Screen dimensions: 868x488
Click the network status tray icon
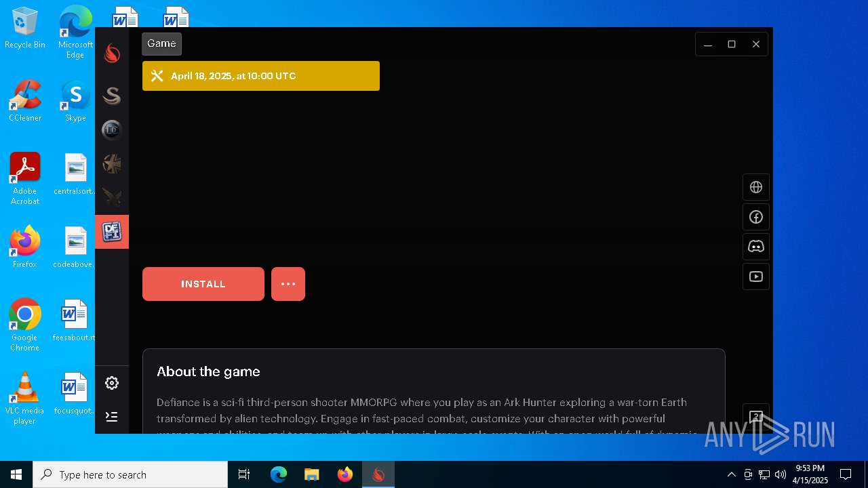[764, 474]
